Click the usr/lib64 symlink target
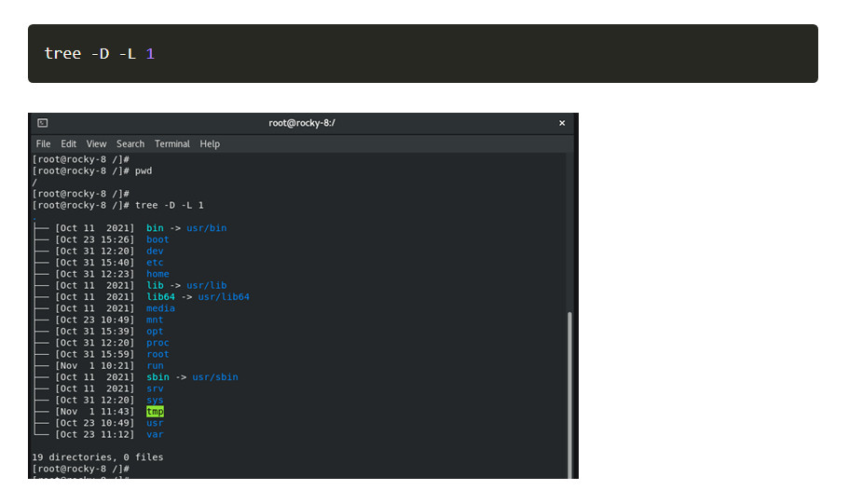Image resolution: width=849 pixels, height=504 pixels. [x=224, y=296]
